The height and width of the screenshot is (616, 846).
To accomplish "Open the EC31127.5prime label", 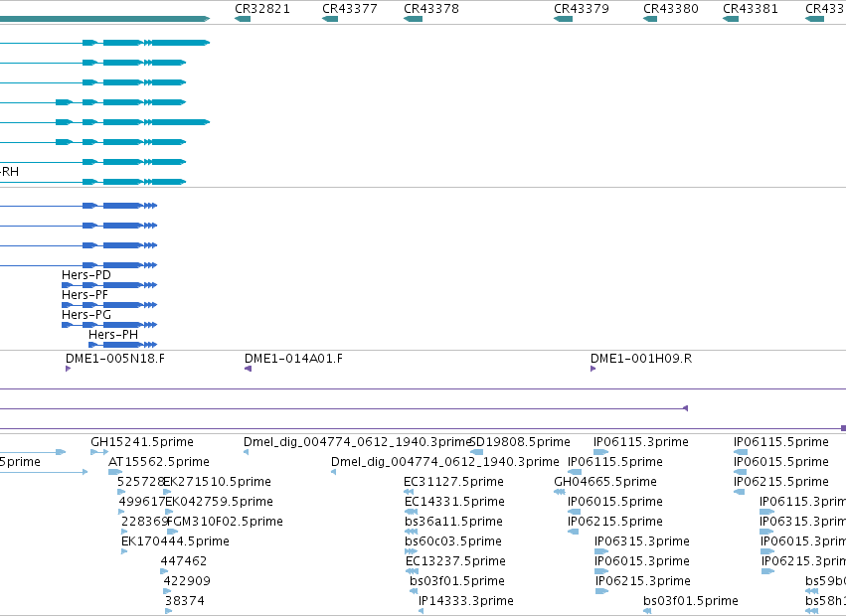I will tap(453, 482).
